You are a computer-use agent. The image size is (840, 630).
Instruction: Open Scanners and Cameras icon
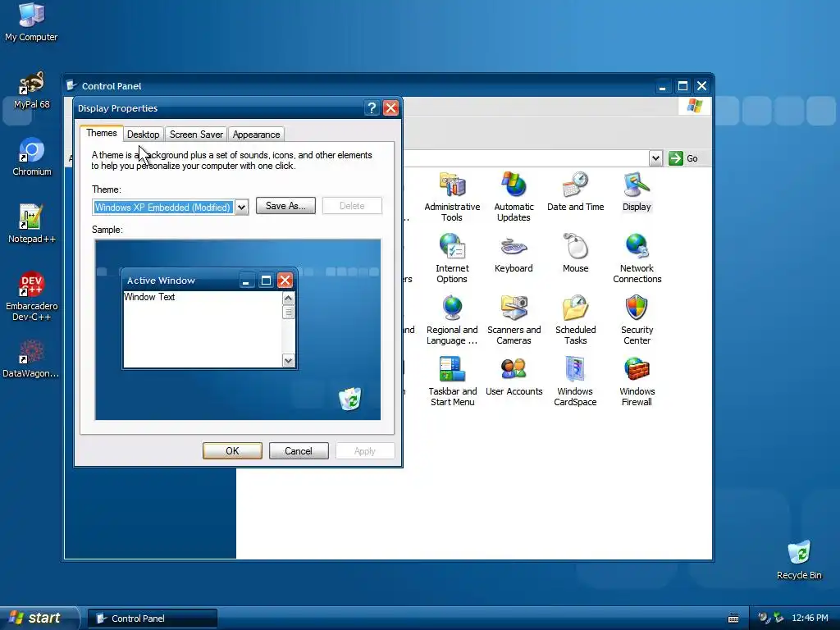(x=514, y=320)
